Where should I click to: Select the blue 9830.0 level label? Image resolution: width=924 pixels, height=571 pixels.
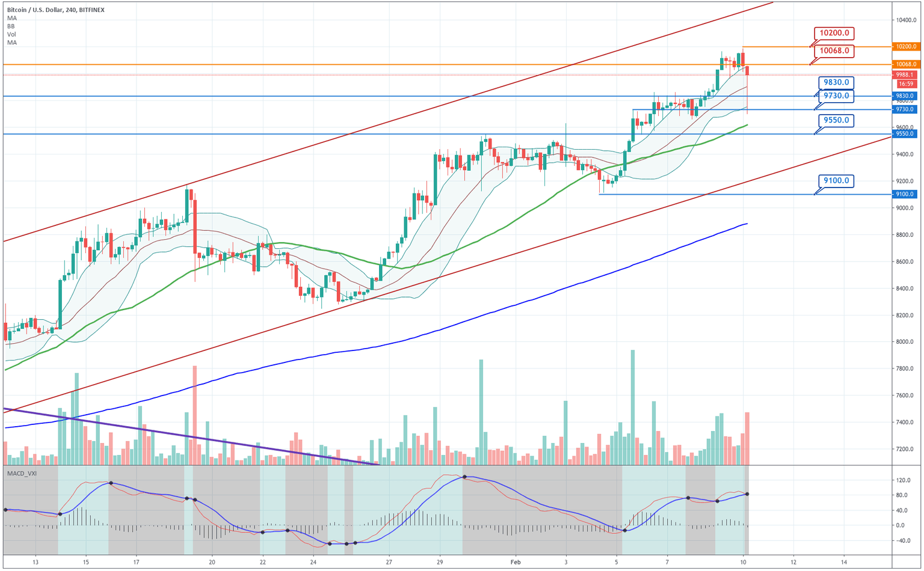(835, 82)
